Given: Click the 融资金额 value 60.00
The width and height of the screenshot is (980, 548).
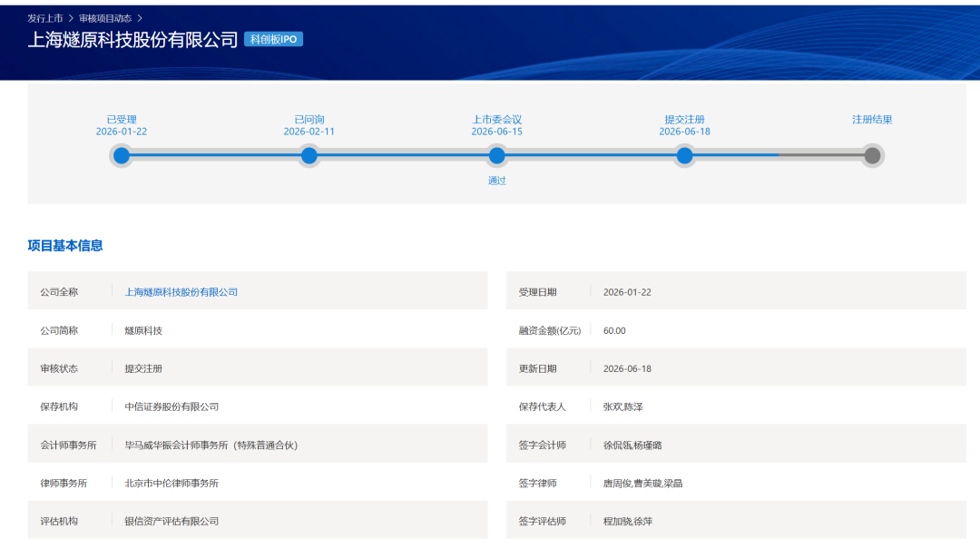Looking at the screenshot, I should coord(614,330).
